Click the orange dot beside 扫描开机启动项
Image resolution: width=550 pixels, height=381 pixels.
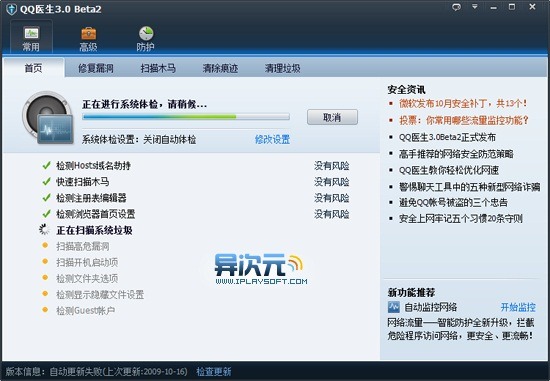[x=45, y=261]
